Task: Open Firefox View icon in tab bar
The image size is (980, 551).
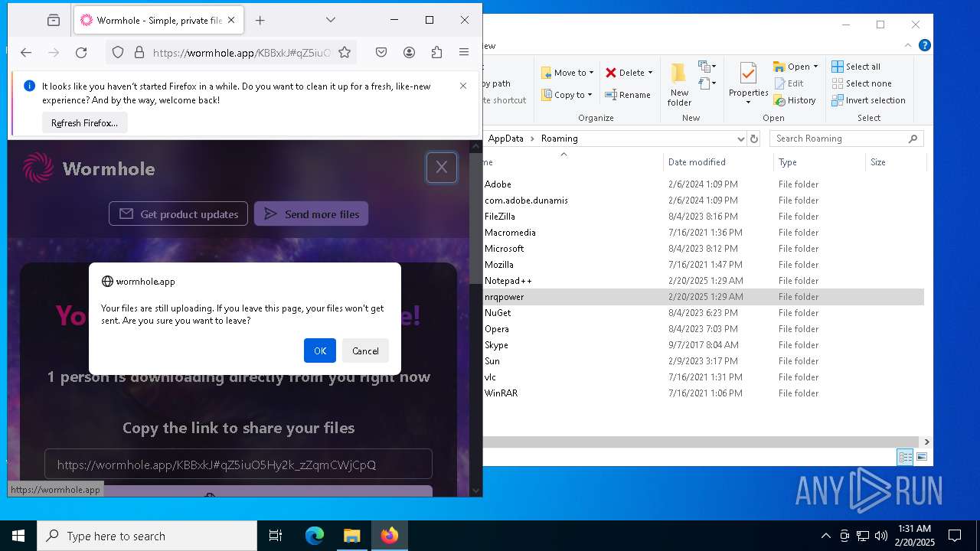Action: (x=53, y=20)
